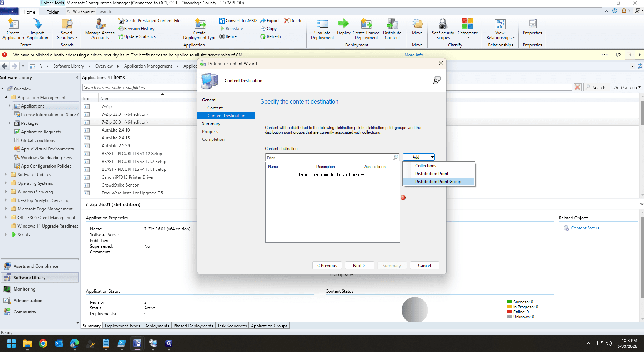Switch to the Deployment Types tab
Viewport: 644px width, 352px height.
pos(122,326)
